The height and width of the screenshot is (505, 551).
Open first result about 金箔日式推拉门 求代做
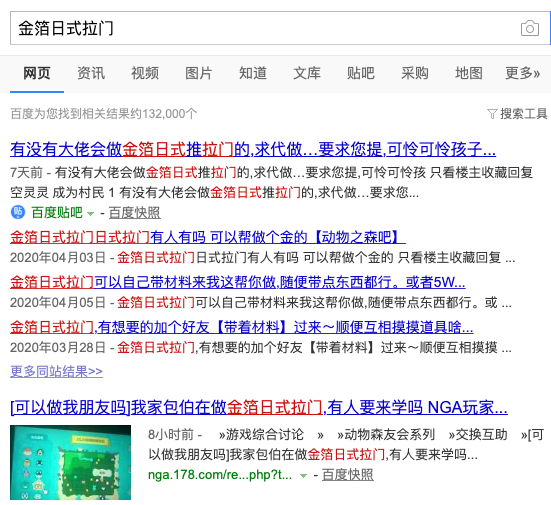coord(253,149)
